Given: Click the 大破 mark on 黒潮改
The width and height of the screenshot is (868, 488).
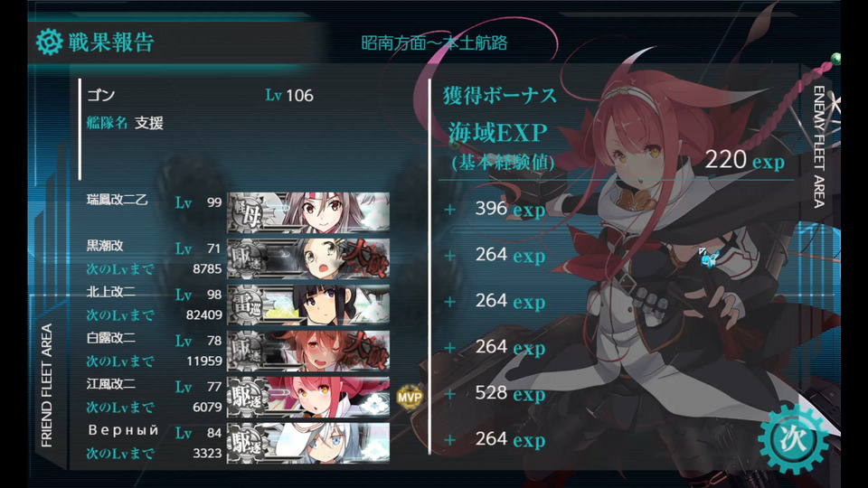Looking at the screenshot, I should point(365,257).
